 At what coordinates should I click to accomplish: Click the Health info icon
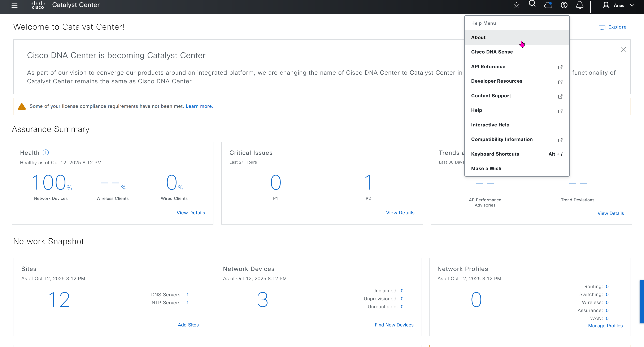pyautogui.click(x=46, y=152)
